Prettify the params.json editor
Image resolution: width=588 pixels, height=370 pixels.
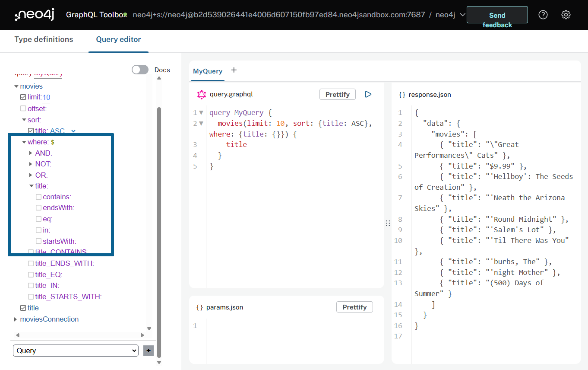[x=354, y=307]
